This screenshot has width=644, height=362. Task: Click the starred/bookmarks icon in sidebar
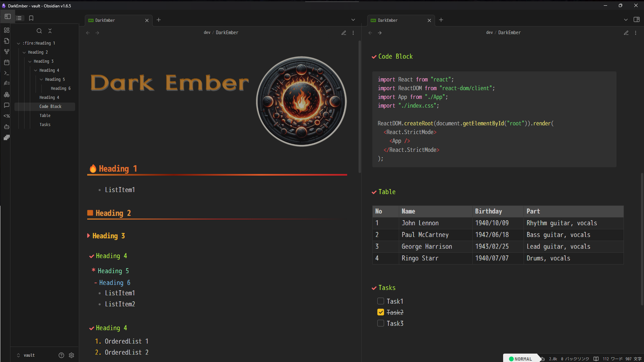pyautogui.click(x=31, y=18)
